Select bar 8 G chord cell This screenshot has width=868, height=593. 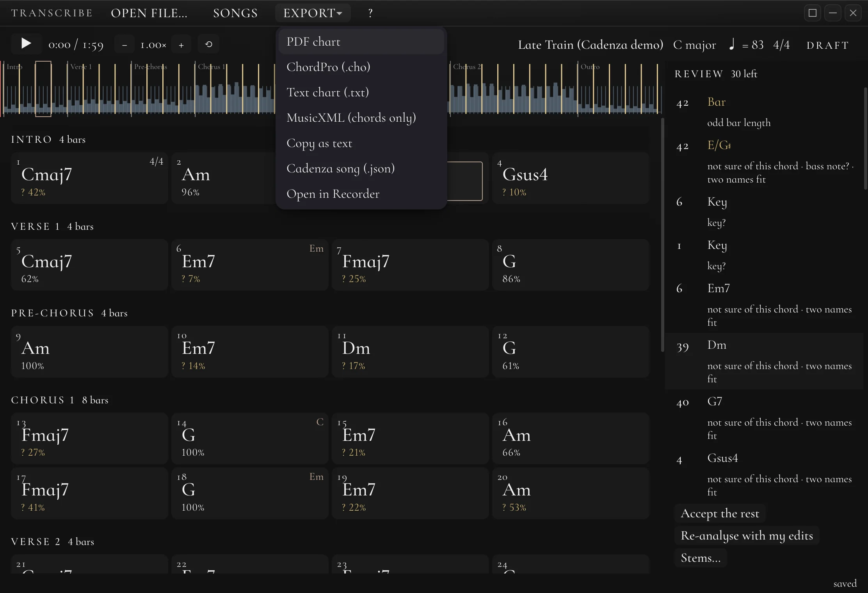tap(571, 265)
